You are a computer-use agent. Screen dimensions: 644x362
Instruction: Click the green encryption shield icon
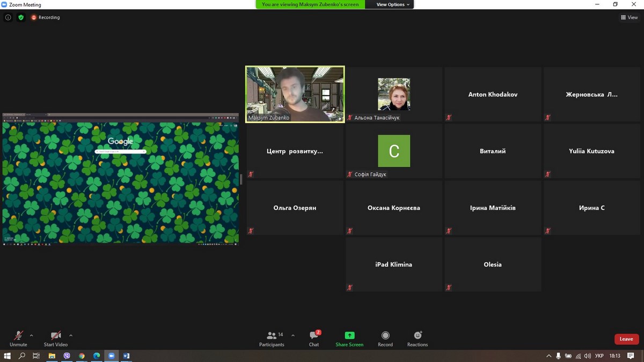pos(21,17)
